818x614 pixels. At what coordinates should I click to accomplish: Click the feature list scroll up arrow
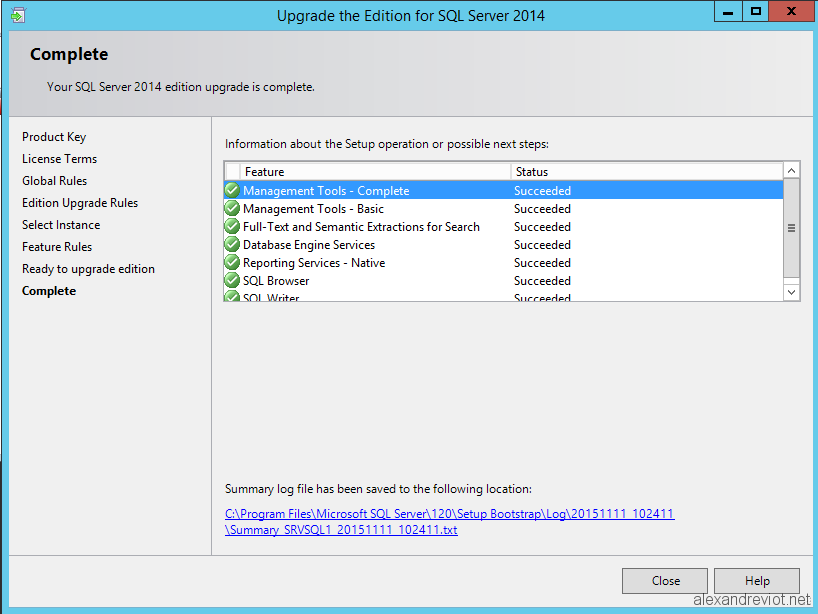pyautogui.click(x=791, y=171)
